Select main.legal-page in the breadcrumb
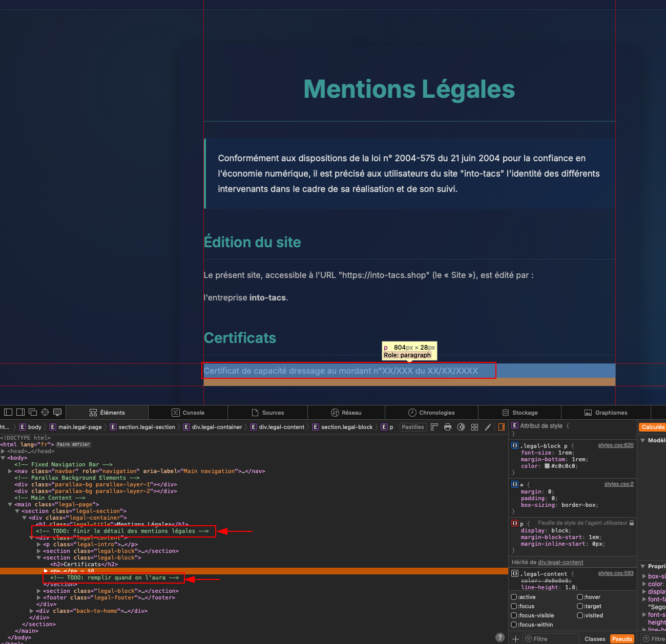The height and width of the screenshot is (644, 666). (x=76, y=427)
